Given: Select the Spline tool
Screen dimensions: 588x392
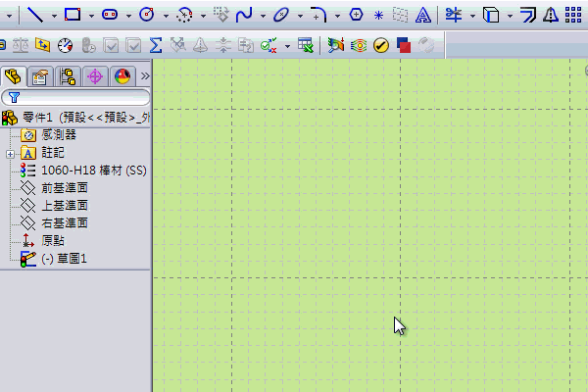Looking at the screenshot, I should pyautogui.click(x=244, y=15).
